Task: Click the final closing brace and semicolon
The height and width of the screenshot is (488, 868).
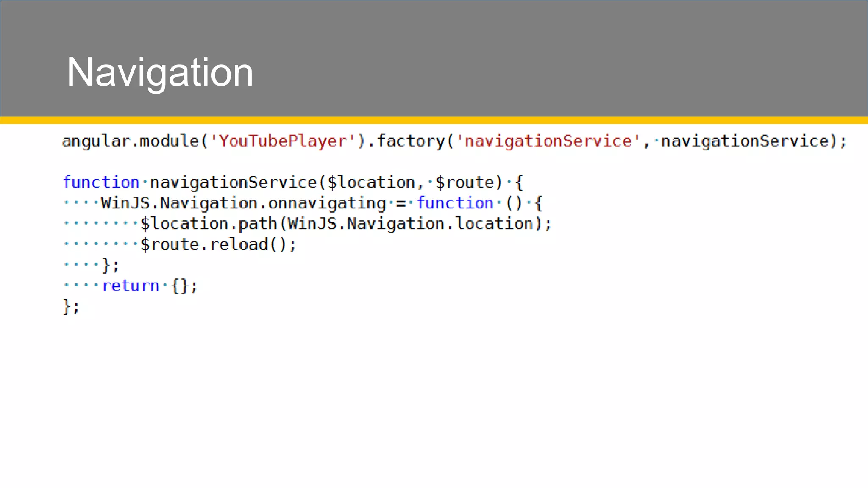Action: point(71,306)
